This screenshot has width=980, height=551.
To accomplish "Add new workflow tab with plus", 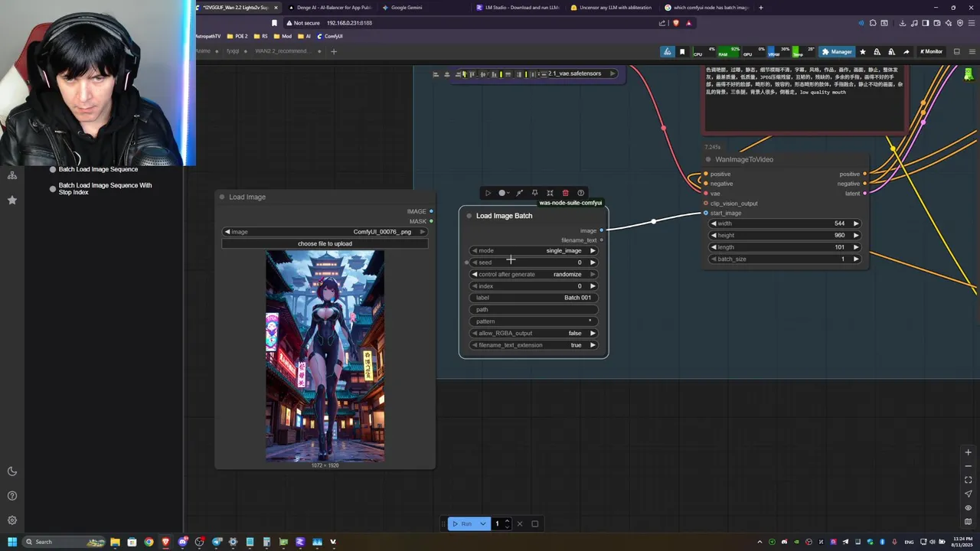I will (334, 51).
